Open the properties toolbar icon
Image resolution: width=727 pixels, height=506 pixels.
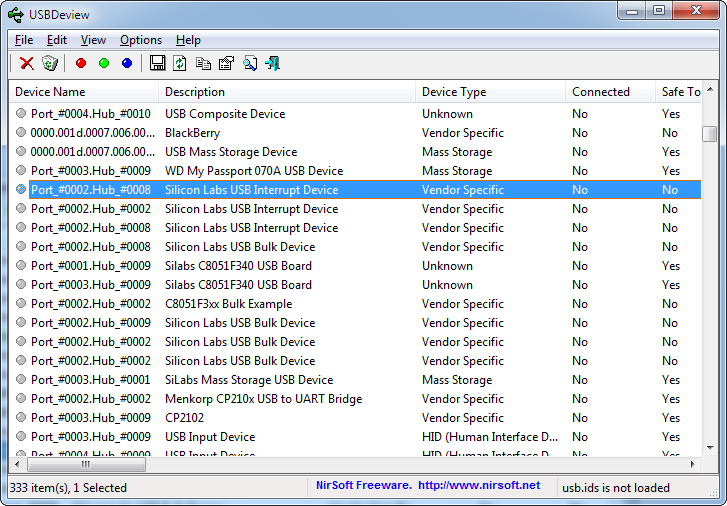click(x=226, y=64)
